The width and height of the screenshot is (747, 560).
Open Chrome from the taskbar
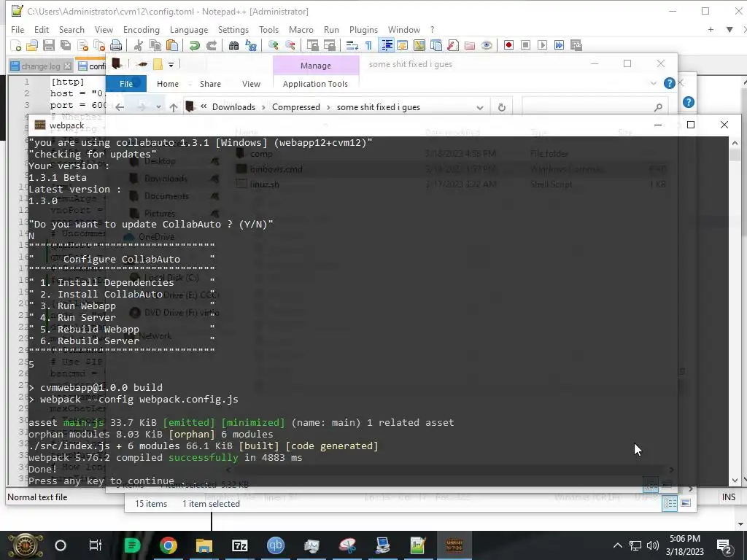click(169, 545)
